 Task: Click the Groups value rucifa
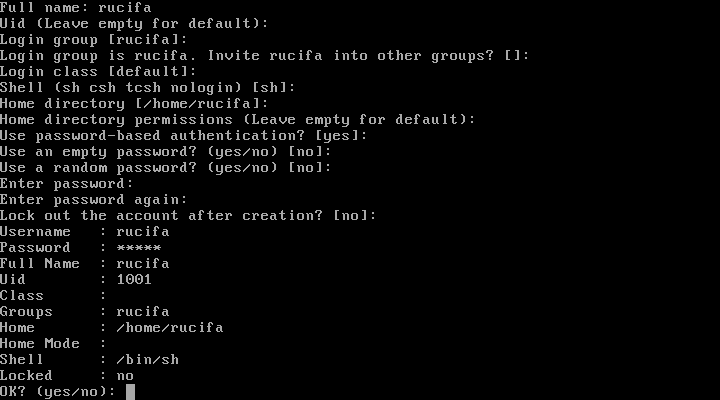coord(143,312)
